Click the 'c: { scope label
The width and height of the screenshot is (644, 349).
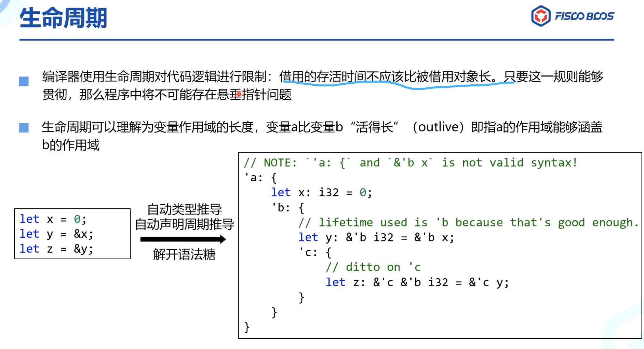[315, 253]
